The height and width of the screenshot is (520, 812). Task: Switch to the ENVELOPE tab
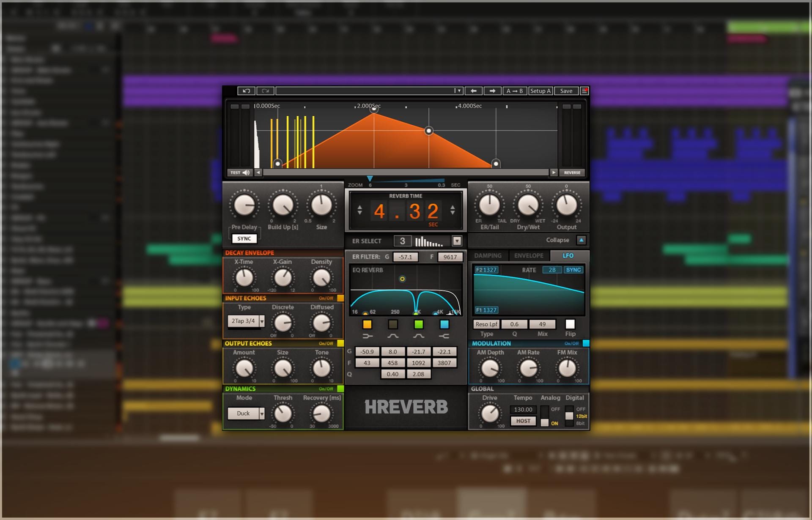pos(529,256)
